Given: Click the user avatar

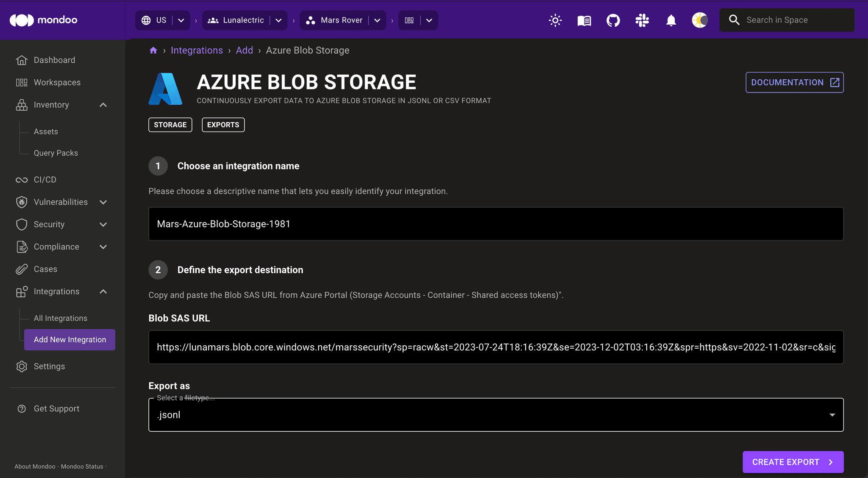Looking at the screenshot, I should point(699,20).
